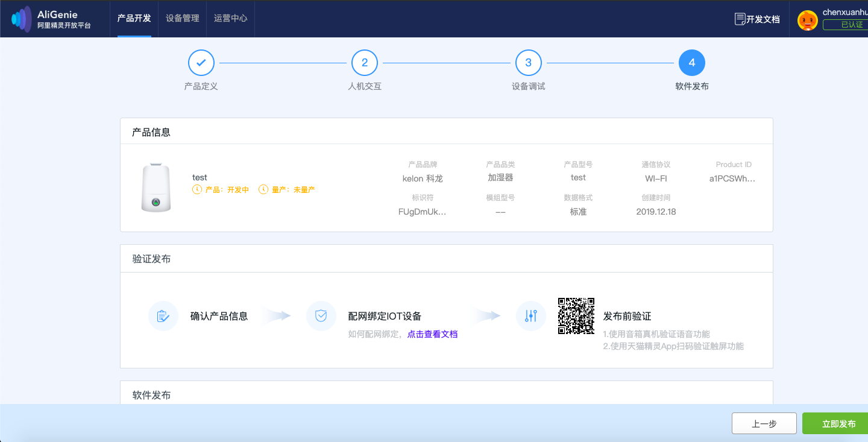
Task: Click step 2 circle 人机交互
Action: 365,63
